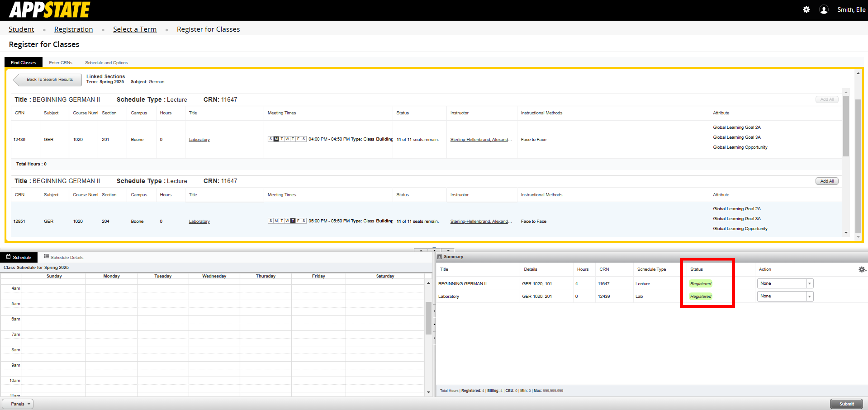868x410 pixels.
Task: Click the Summary panel icon
Action: point(439,257)
